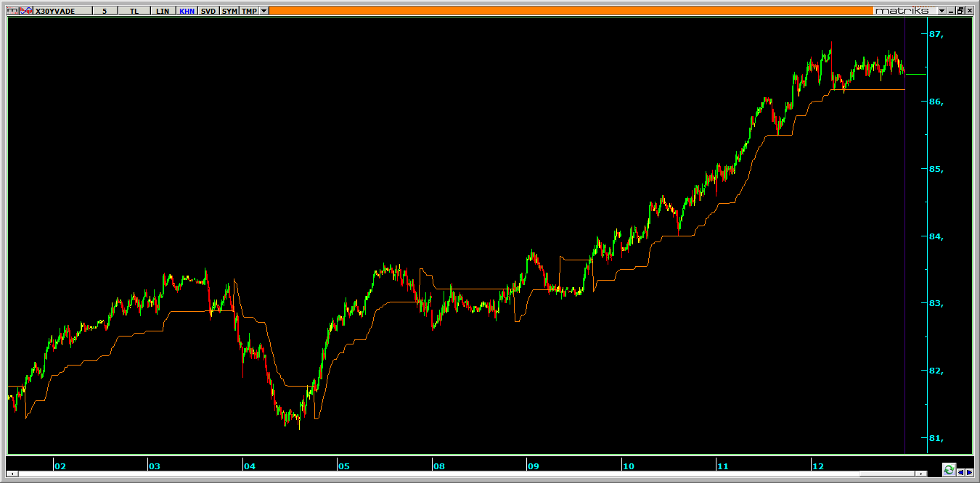Click the 09 date marker on time axis
980x483 pixels.
[533, 466]
